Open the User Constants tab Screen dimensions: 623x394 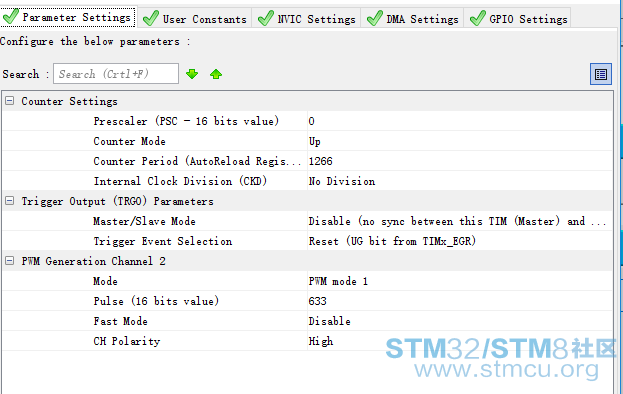click(x=195, y=18)
